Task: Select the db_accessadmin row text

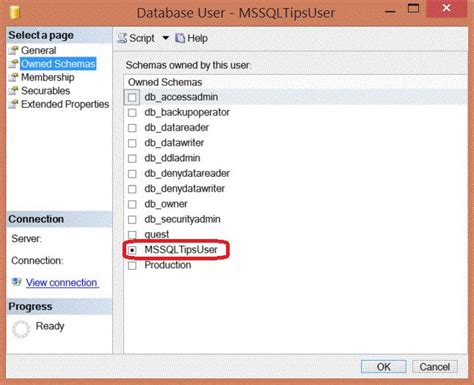Action: pos(181,97)
